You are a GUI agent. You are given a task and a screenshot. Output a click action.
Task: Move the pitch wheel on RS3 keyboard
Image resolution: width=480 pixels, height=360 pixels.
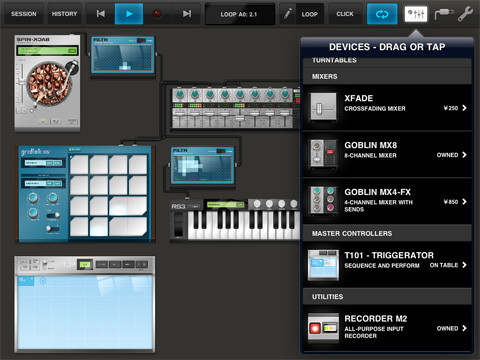pyautogui.click(x=179, y=225)
